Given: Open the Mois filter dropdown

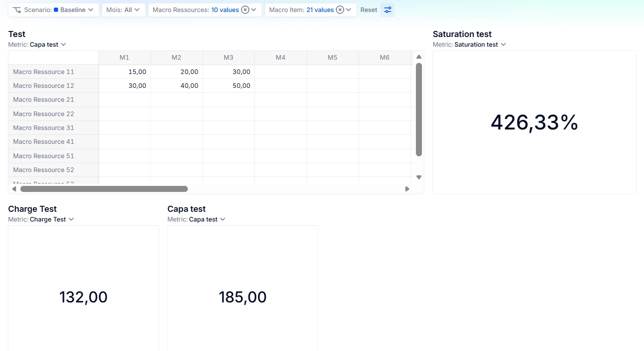Looking at the screenshot, I should click(124, 10).
